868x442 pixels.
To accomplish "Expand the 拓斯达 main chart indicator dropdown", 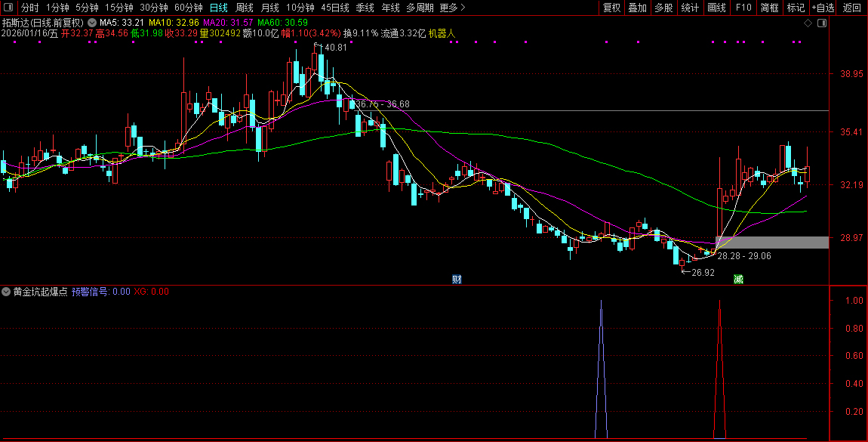I will coord(92,23).
